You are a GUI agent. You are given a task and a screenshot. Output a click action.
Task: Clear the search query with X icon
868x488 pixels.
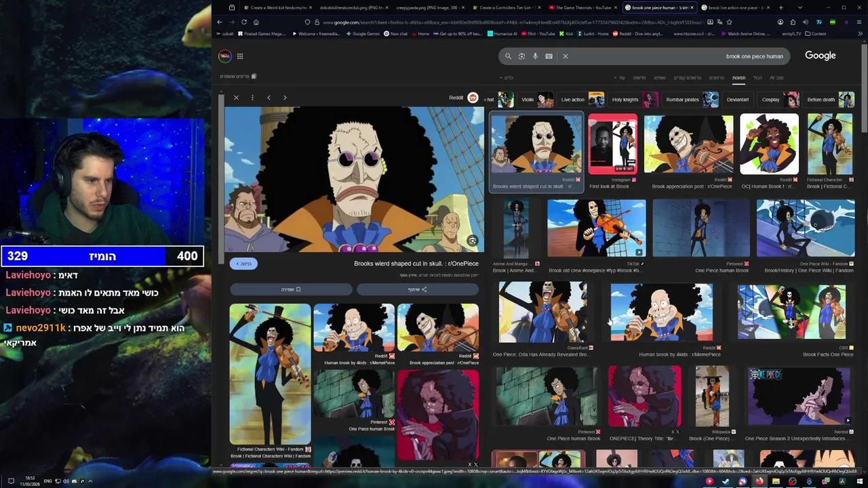coord(565,56)
